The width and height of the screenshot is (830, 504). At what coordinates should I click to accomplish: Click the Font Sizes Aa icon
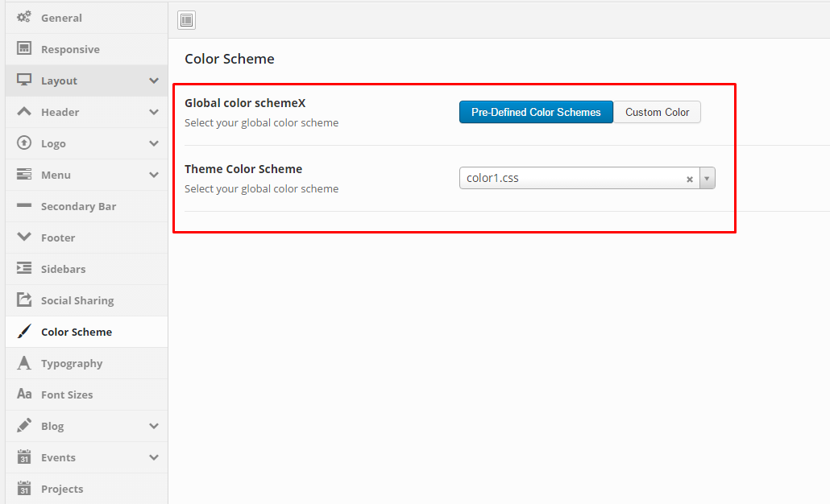click(x=24, y=394)
